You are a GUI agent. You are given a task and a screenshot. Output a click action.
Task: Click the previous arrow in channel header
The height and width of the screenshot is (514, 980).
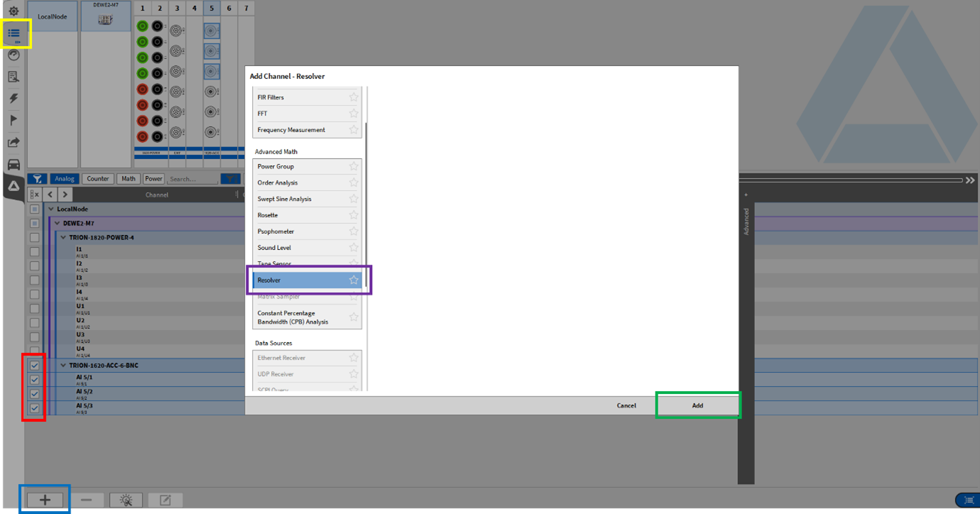(50, 195)
